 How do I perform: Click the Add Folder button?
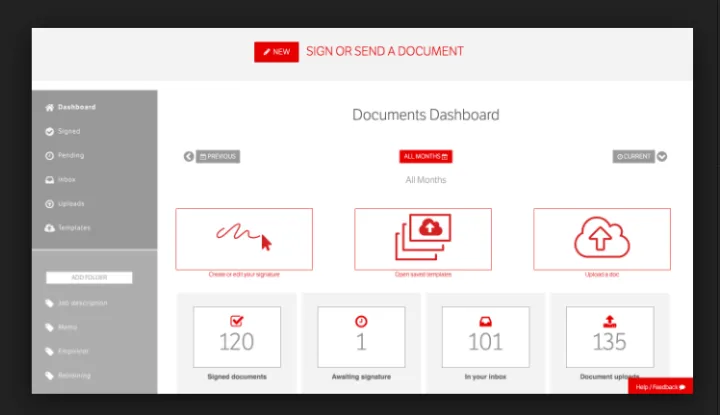tap(89, 277)
